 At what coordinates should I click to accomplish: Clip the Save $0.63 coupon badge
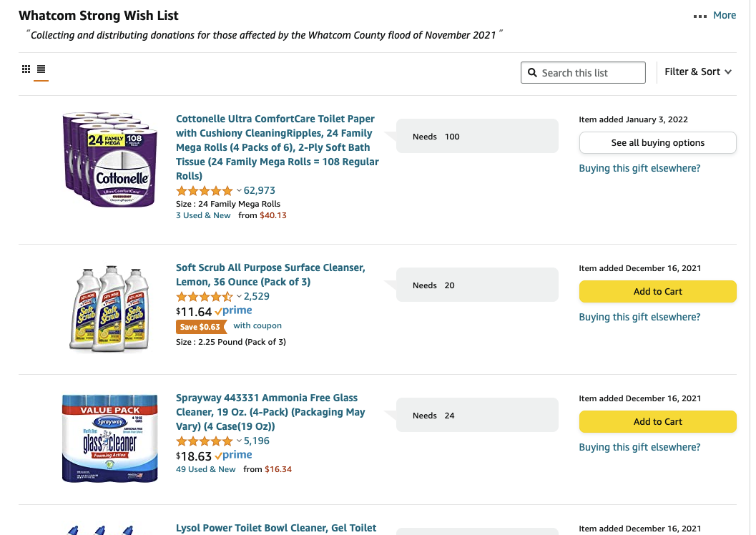pyautogui.click(x=201, y=326)
